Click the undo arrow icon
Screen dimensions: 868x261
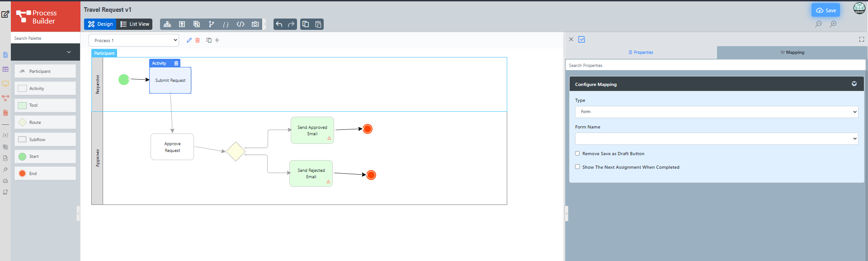[x=279, y=24]
